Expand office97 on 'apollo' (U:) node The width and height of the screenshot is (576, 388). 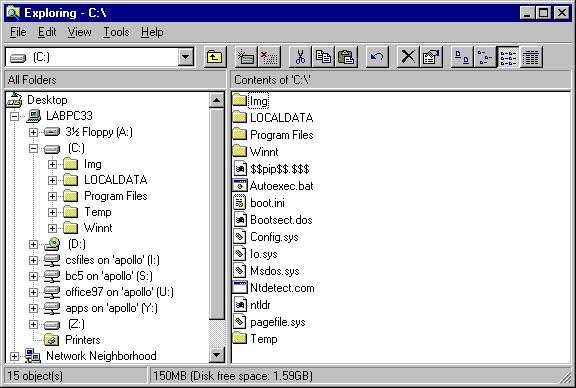(33, 292)
